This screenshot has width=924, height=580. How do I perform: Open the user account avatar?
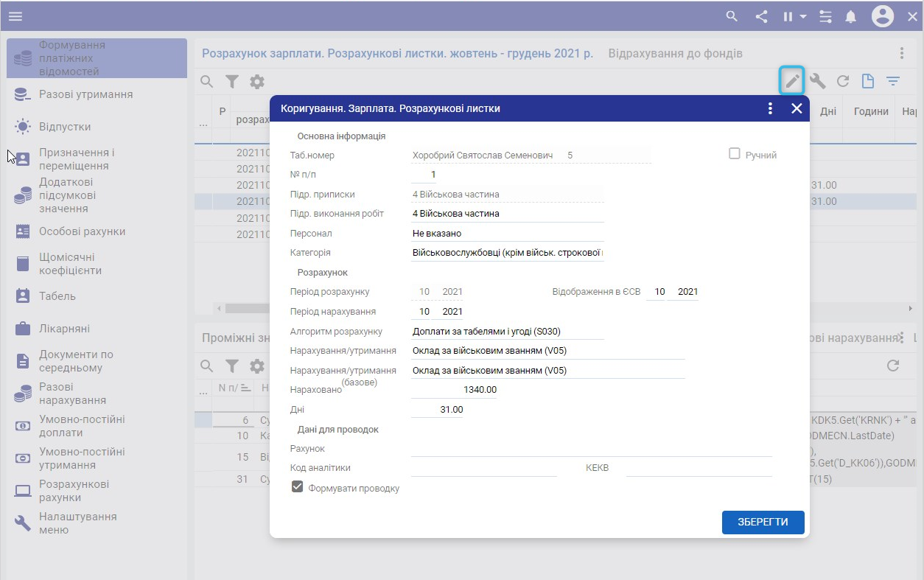[x=882, y=16]
